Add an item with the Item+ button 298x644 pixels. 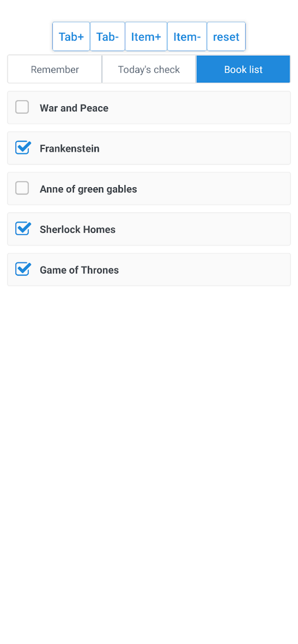(146, 36)
